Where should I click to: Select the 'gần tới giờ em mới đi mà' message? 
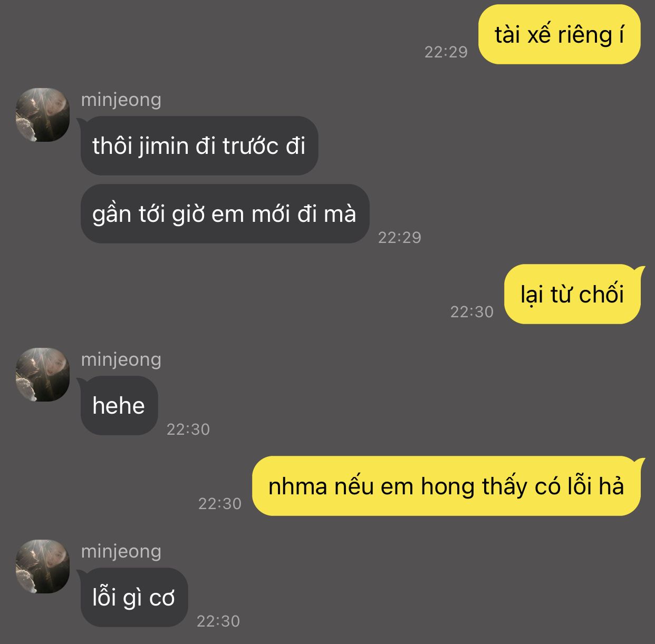pyautogui.click(x=225, y=213)
